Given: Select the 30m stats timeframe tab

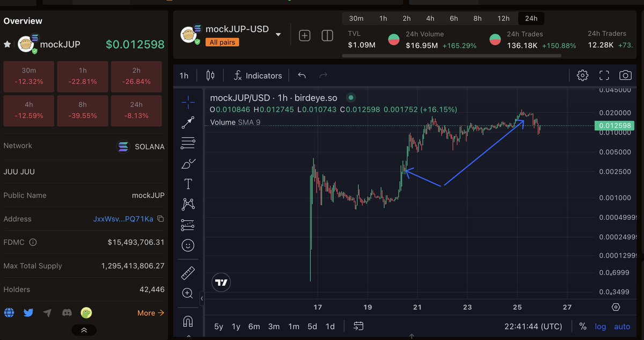Looking at the screenshot, I should pos(356,18).
